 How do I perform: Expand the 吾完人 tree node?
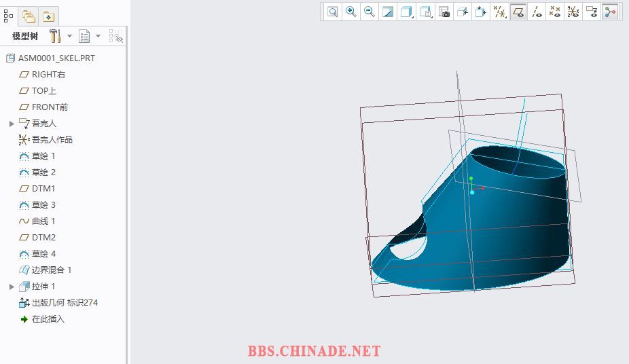12,124
